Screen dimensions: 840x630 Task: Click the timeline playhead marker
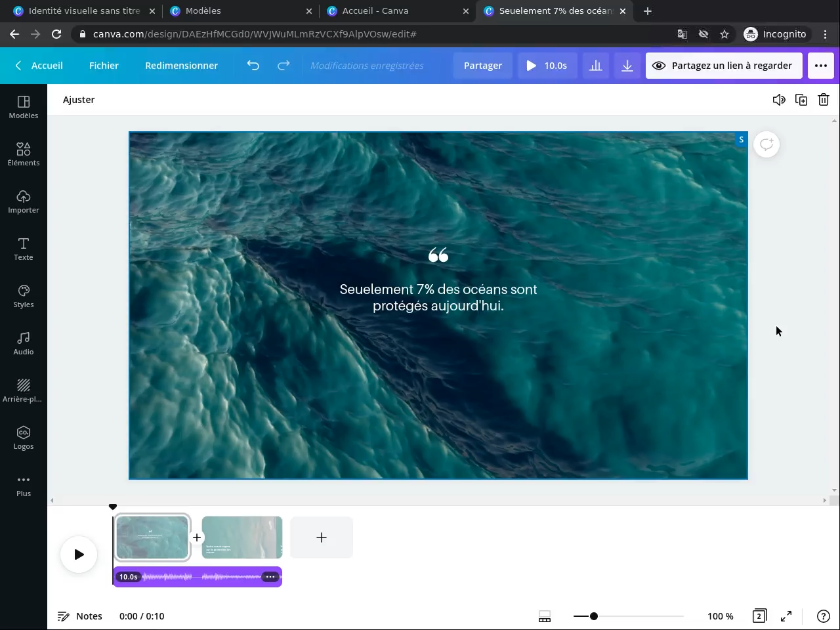click(113, 507)
